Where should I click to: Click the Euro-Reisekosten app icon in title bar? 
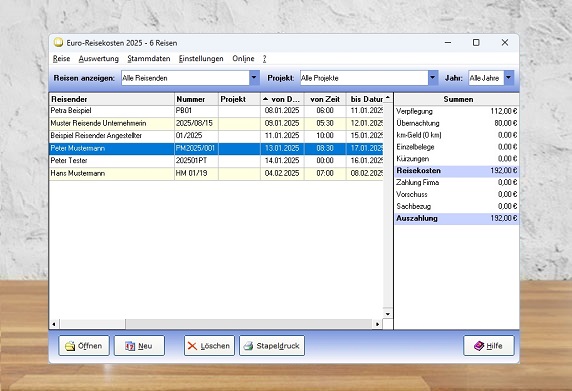click(x=58, y=43)
